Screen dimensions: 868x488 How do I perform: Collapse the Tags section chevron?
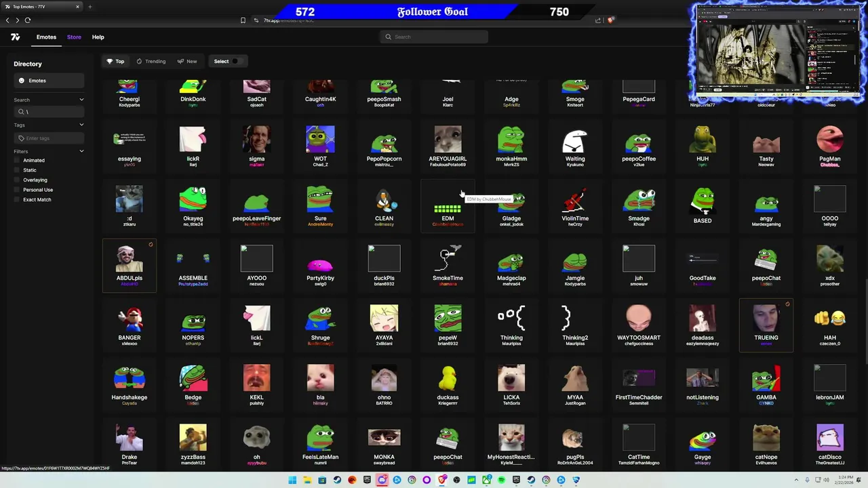[x=81, y=125]
